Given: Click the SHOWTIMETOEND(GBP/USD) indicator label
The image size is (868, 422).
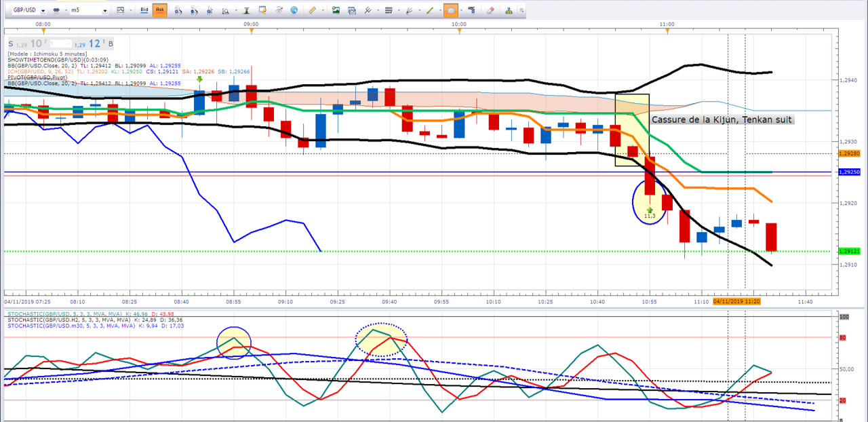Looking at the screenshot, I should click(x=60, y=59).
